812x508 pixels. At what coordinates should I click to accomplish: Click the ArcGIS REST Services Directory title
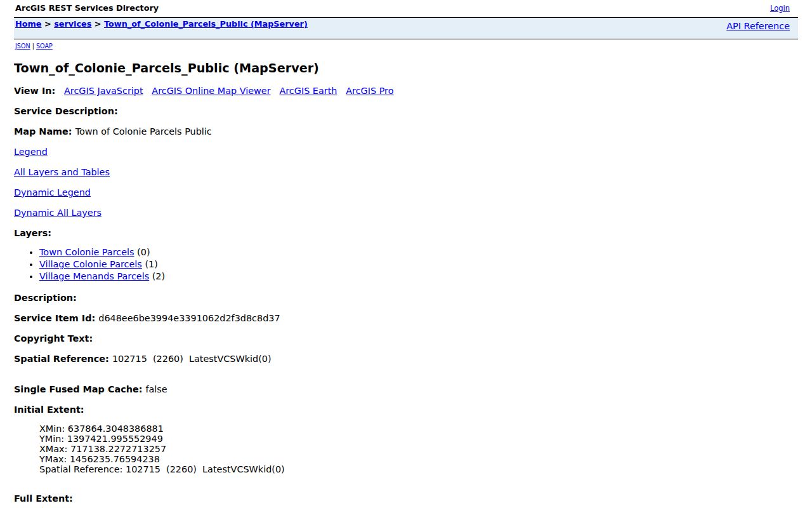click(87, 8)
